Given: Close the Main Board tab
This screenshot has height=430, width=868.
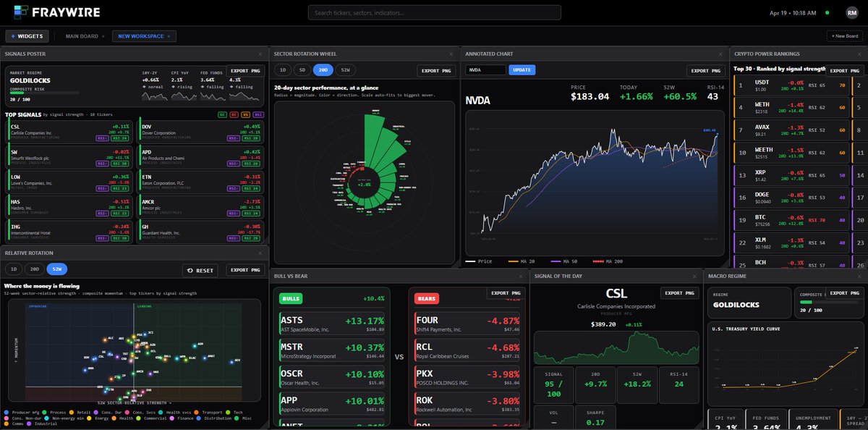Looking at the screenshot, I should pyautogui.click(x=103, y=35).
